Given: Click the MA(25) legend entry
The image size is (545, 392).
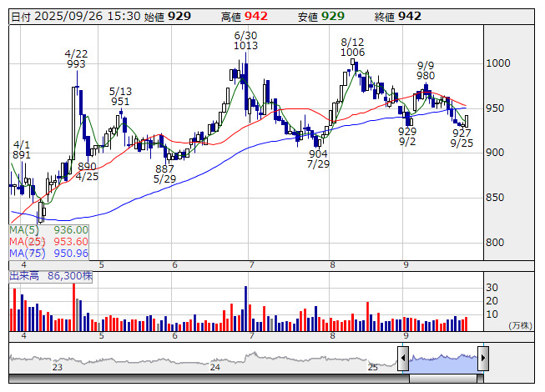Looking at the screenshot, I should point(48,241).
